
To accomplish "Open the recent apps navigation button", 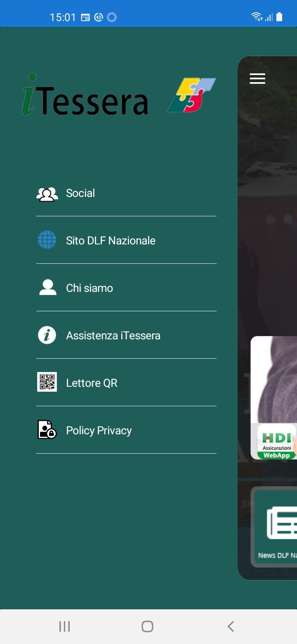I will click(64, 626).
